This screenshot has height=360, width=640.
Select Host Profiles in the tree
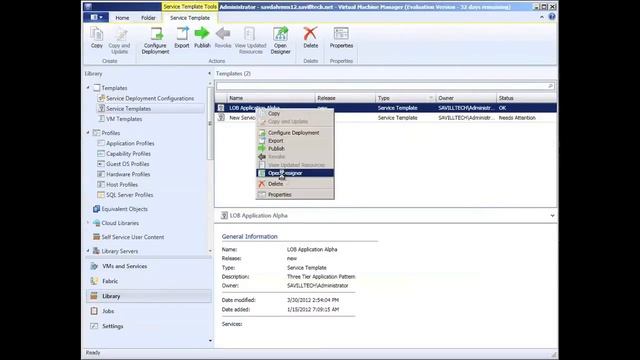point(122,185)
